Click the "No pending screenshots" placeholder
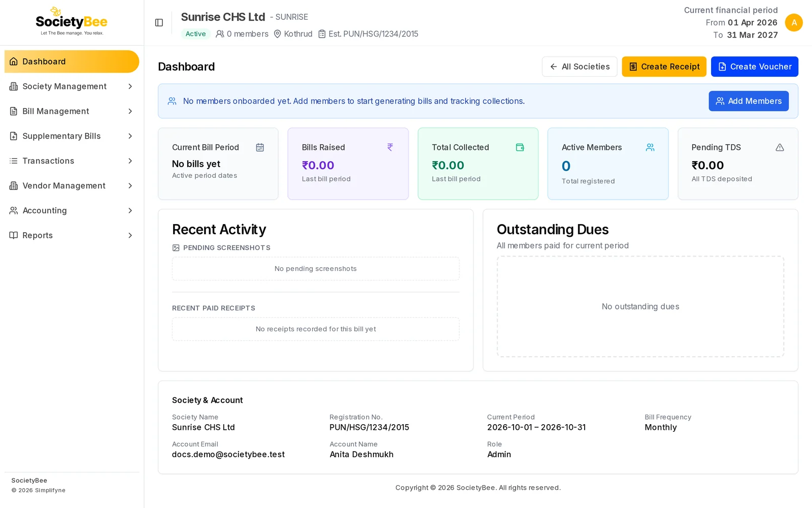Screen dimensions: 812x508 click(316, 269)
